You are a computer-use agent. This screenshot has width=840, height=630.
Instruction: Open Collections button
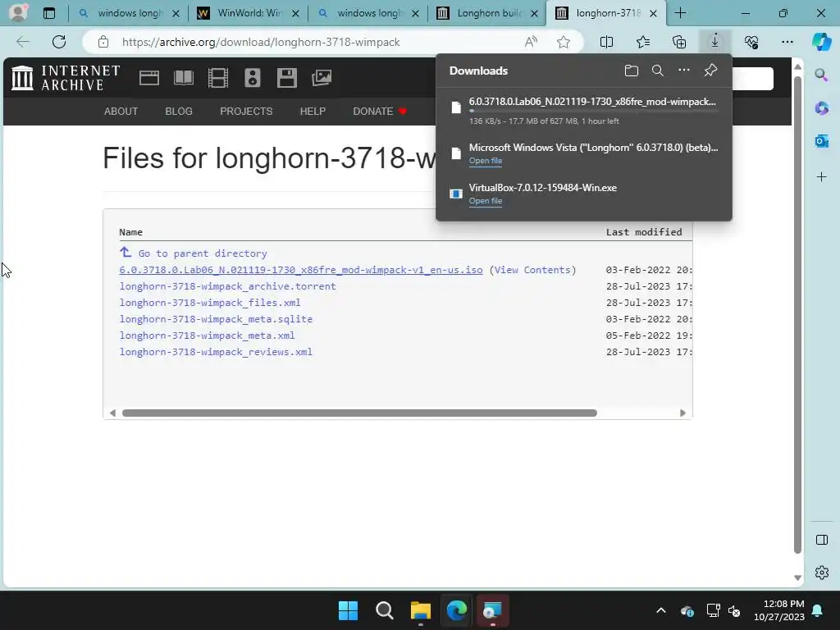(x=678, y=42)
